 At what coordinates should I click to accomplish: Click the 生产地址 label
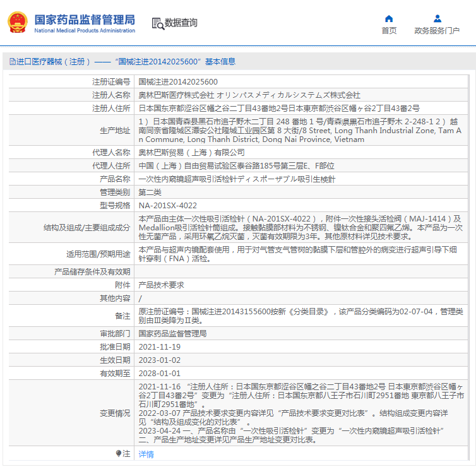click(x=115, y=131)
